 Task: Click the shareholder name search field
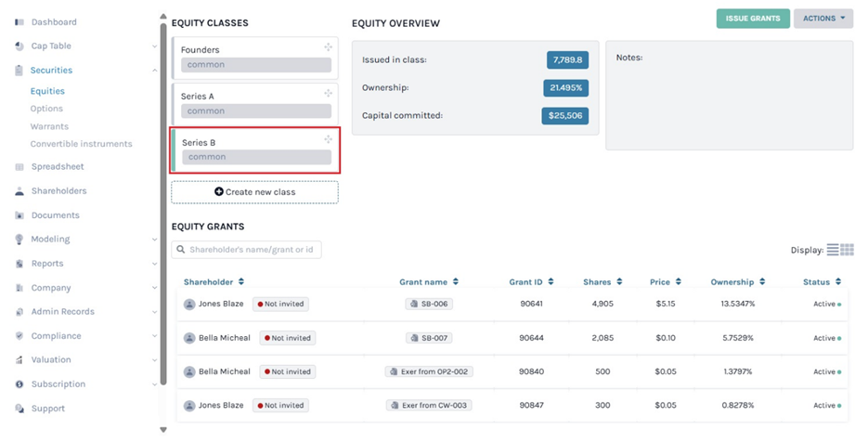coord(247,250)
